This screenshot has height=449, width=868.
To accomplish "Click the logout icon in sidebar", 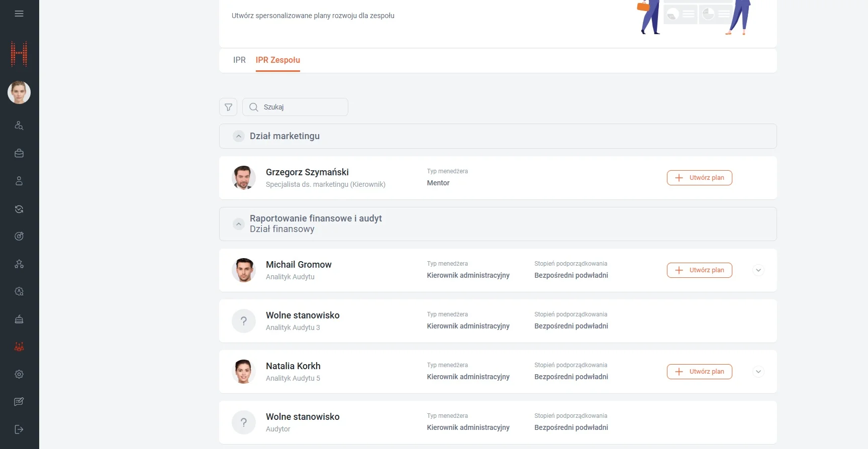I will [x=19, y=429].
